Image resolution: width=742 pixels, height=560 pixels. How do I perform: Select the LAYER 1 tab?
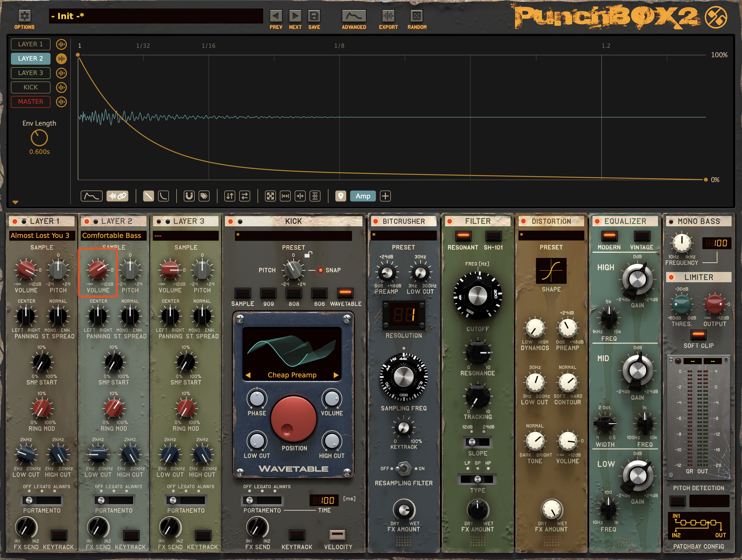[x=31, y=44]
